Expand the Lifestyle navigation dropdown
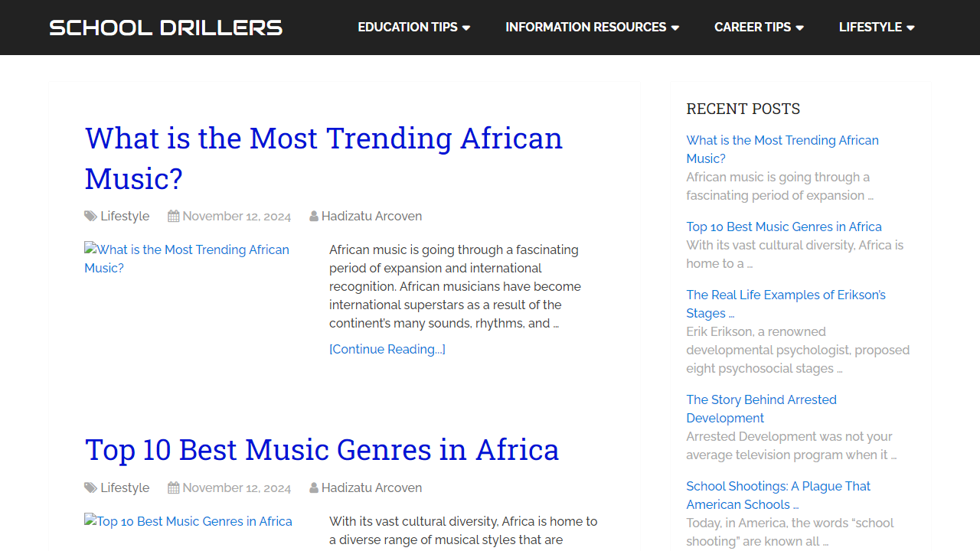The width and height of the screenshot is (980, 551). tap(912, 27)
